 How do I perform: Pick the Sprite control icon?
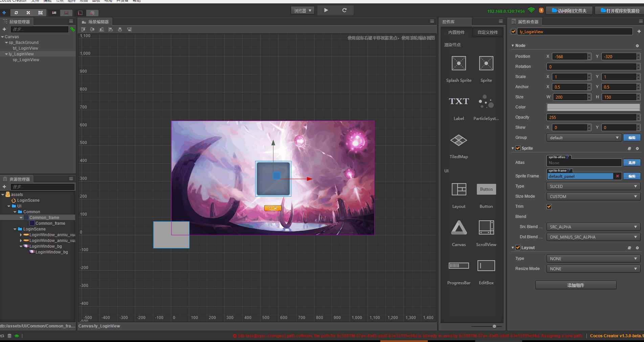click(486, 63)
